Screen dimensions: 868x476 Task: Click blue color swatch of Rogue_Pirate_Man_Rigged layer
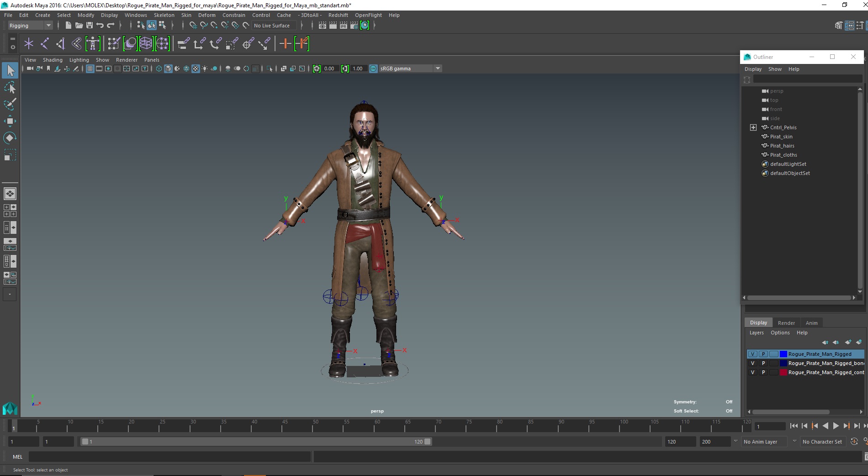click(x=783, y=354)
